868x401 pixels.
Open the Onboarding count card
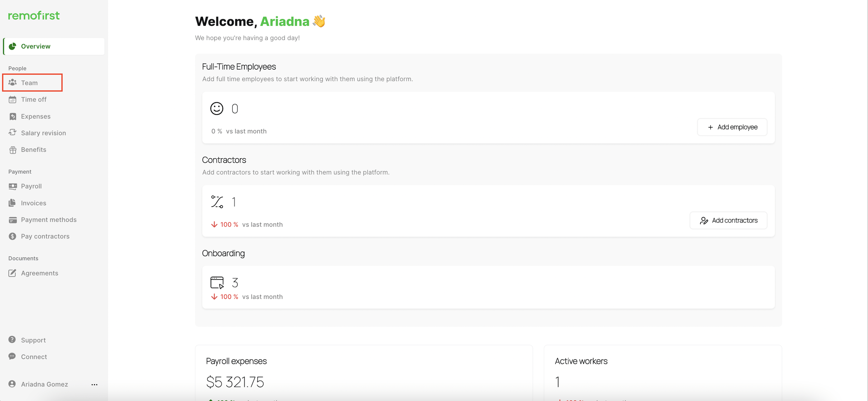coord(488,287)
